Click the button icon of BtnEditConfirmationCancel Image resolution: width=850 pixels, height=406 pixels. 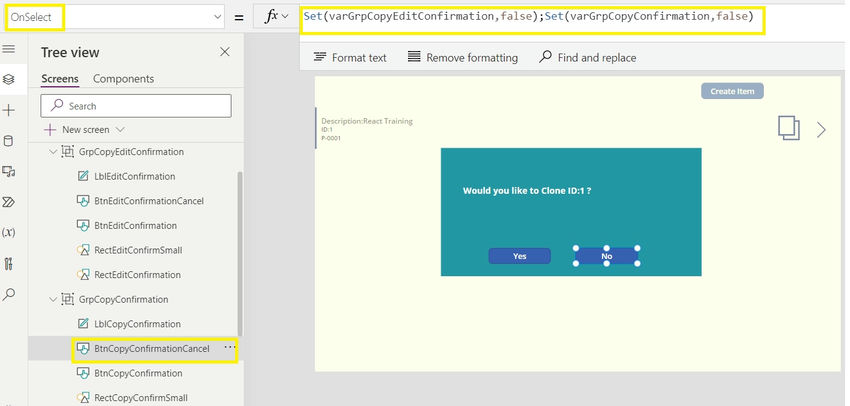click(x=83, y=201)
